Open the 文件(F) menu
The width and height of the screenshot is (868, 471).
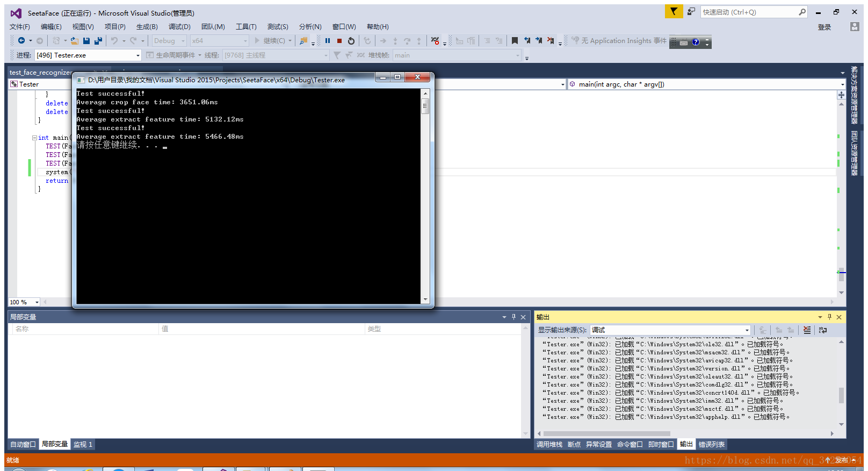pos(20,27)
